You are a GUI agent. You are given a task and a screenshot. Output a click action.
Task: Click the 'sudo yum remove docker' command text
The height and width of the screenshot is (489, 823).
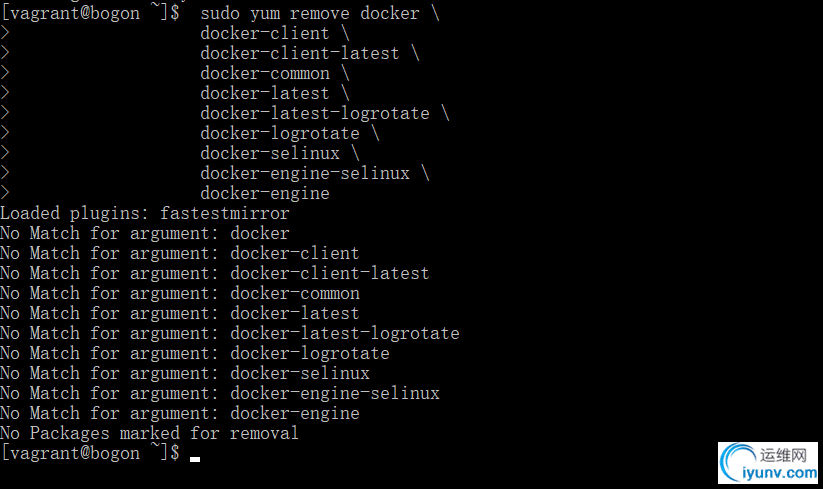pos(310,13)
